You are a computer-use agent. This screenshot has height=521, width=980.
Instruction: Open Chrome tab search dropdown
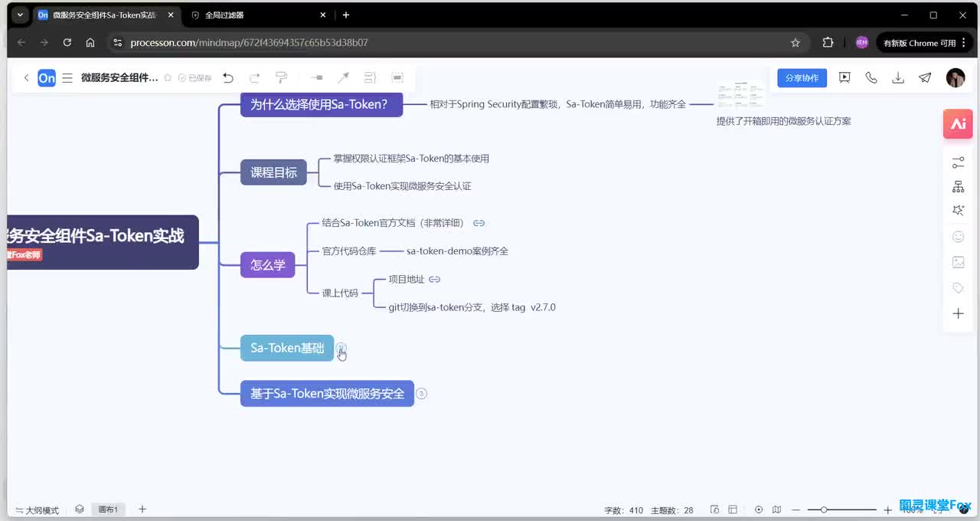20,15
